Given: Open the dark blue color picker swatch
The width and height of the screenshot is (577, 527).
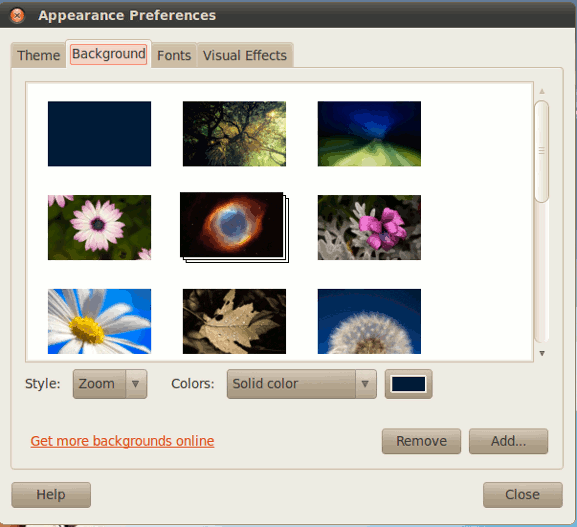Looking at the screenshot, I should [x=408, y=384].
